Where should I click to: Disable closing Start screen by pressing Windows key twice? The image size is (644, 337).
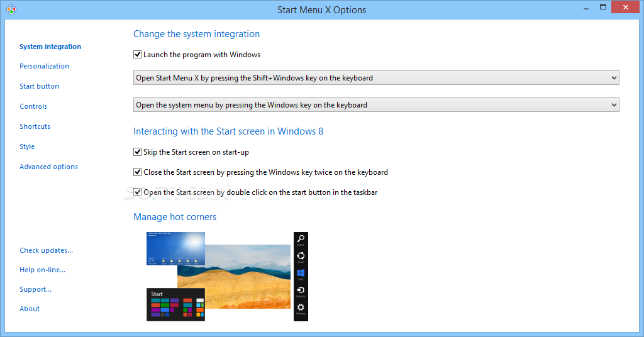coord(137,172)
